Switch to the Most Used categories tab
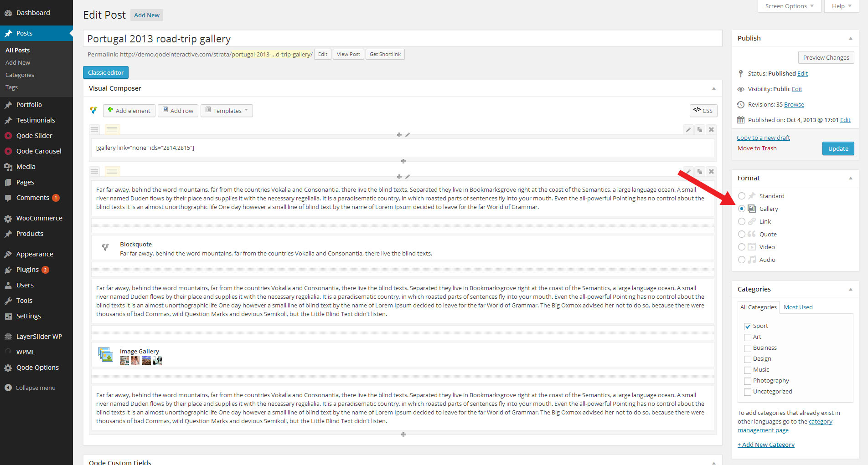This screenshot has height=465, width=868. coord(798,307)
